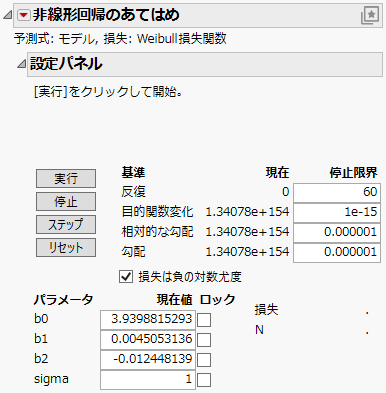Image resolution: width=386 pixels, height=393 pixels.
Task: Open the red triangle menu for 非線形回帰のあてはめ
Action: coord(23,15)
